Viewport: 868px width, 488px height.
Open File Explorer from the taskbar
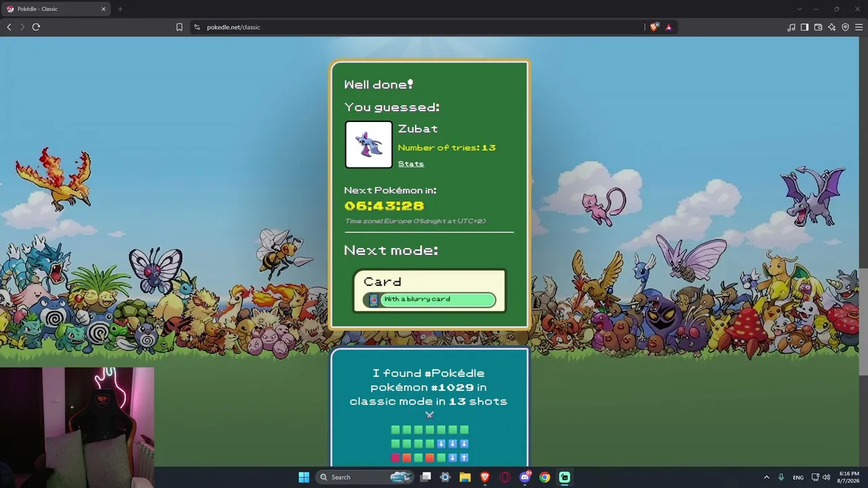click(465, 477)
